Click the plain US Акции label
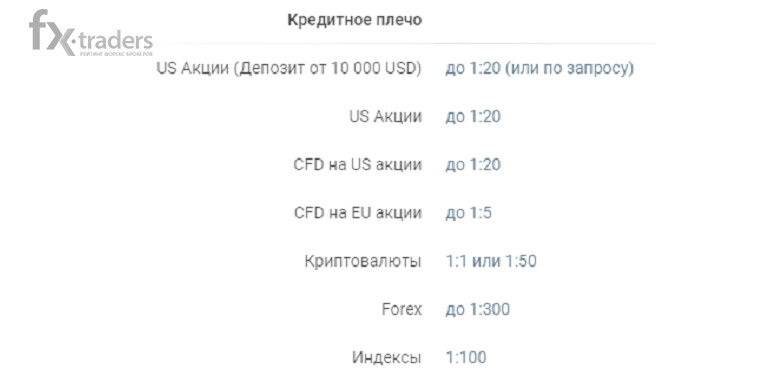780x382 pixels. [386, 116]
